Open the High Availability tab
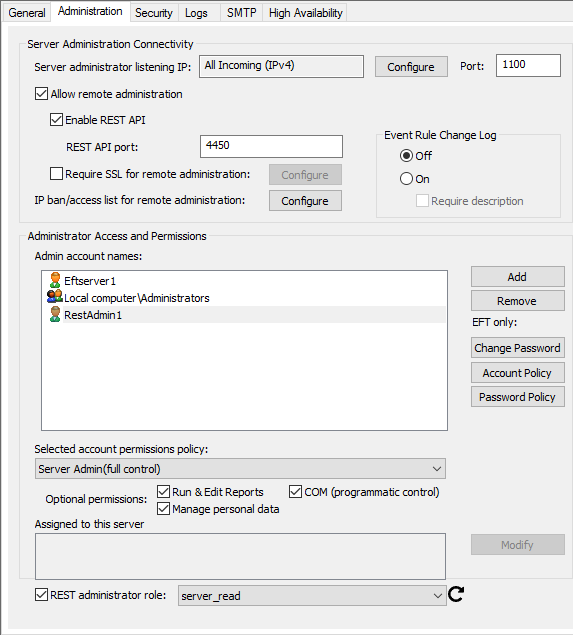 pyautogui.click(x=306, y=13)
